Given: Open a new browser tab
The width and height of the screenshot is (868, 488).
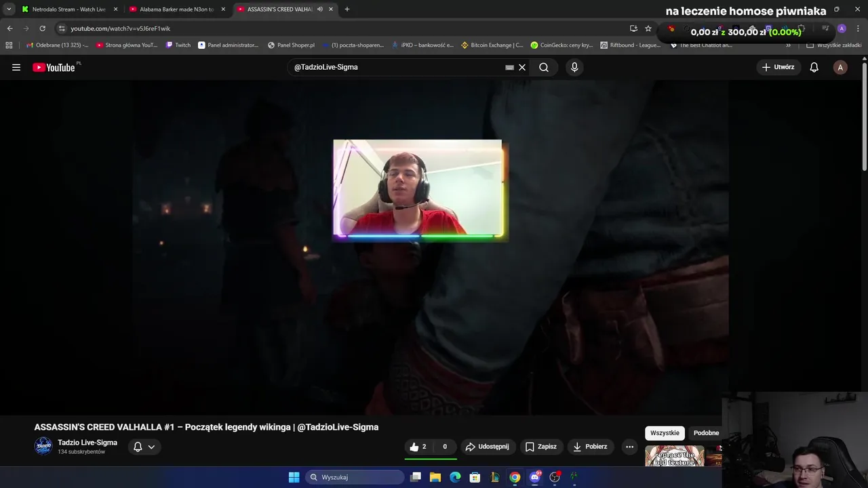Looking at the screenshot, I should (347, 9).
